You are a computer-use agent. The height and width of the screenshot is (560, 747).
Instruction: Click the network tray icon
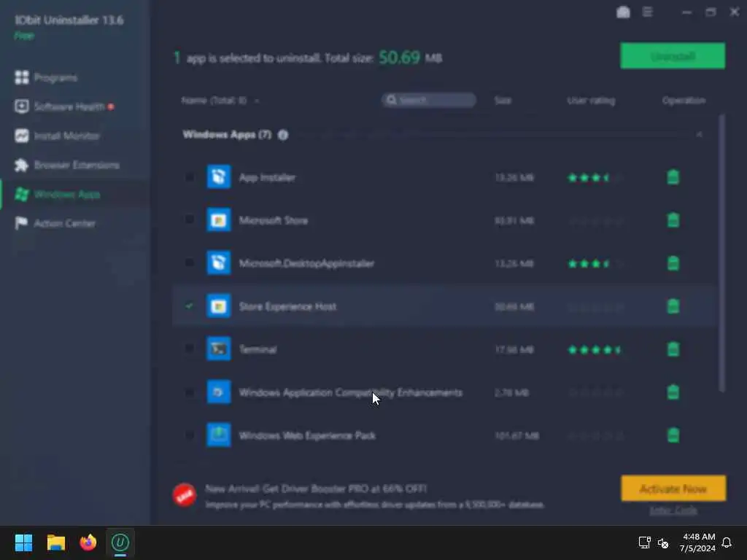[x=645, y=542]
